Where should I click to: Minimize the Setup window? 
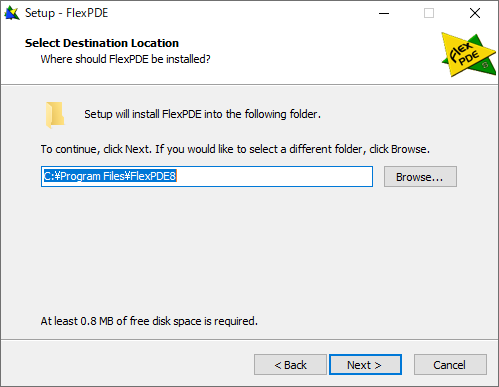pyautogui.click(x=384, y=13)
